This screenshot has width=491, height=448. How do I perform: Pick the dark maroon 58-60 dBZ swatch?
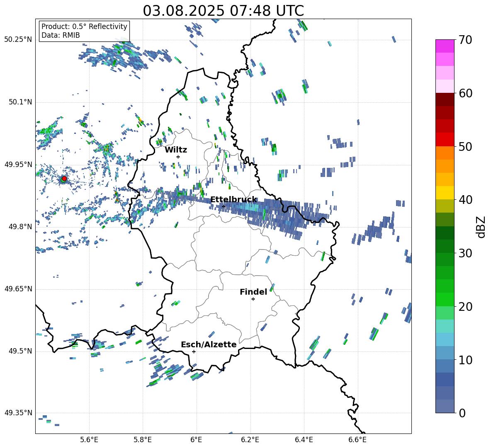[x=445, y=99]
